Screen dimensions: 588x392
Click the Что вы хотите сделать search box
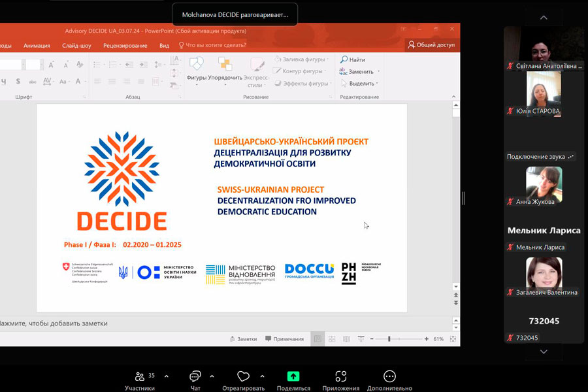[x=212, y=45]
